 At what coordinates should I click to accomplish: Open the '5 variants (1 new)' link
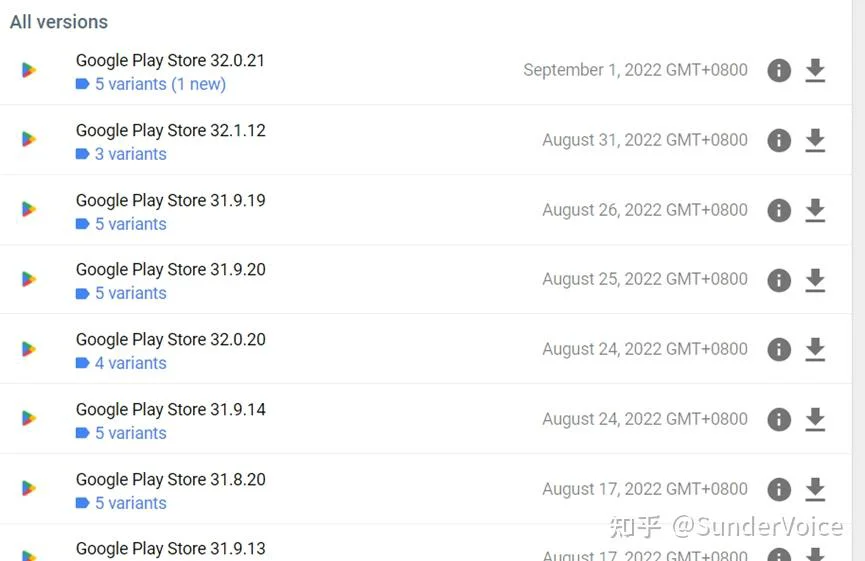(x=151, y=84)
